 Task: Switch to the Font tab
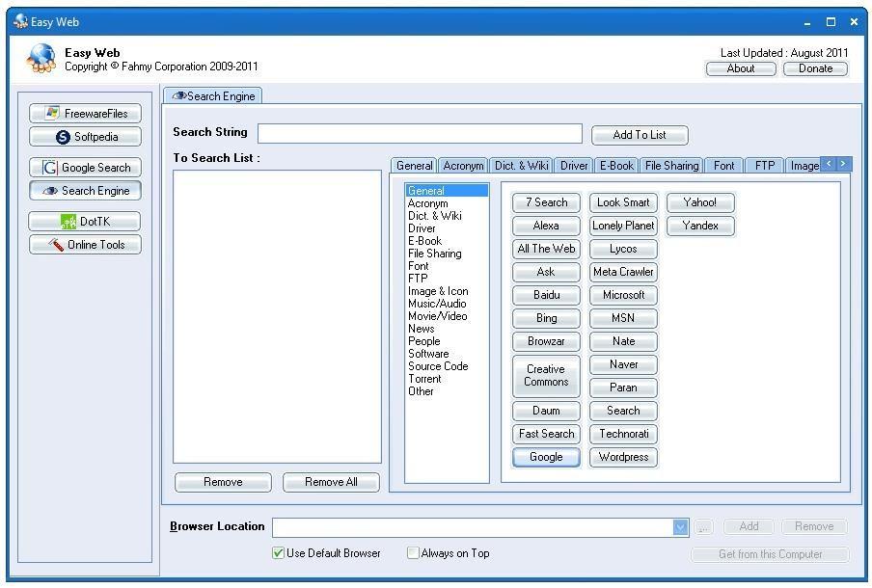point(723,166)
